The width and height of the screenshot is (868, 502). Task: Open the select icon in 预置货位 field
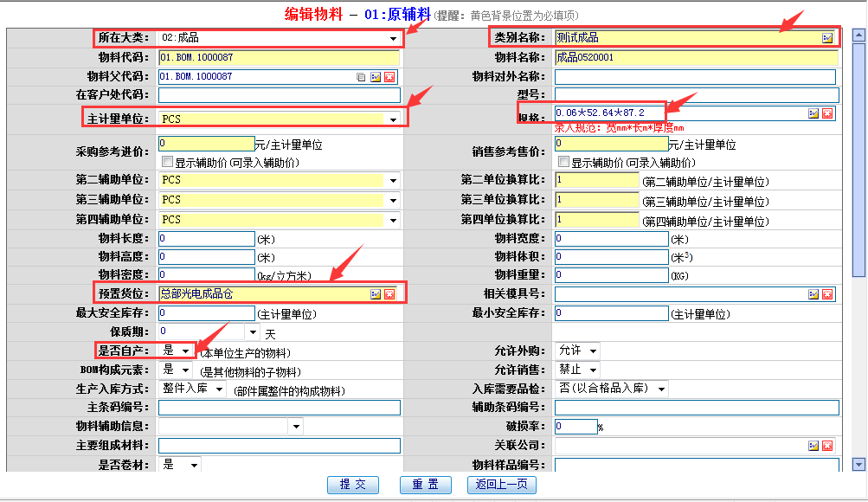coord(376,294)
